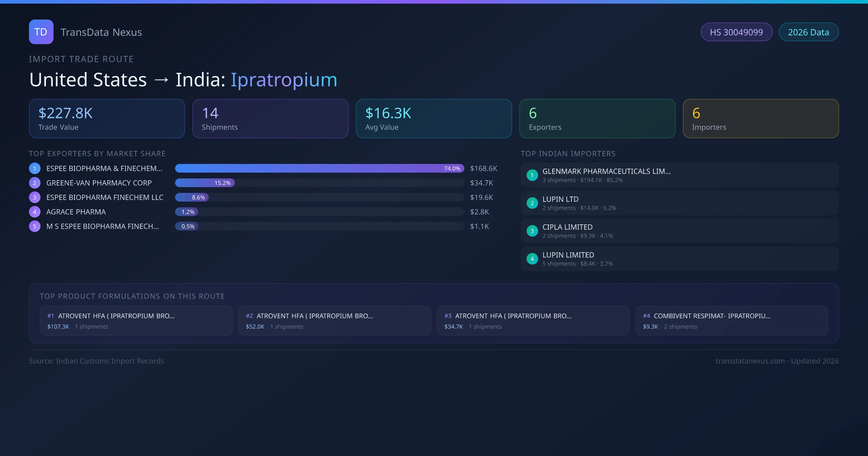Screen dimensions: 868x456
Task: Click green rank 4 badge for Lupin Limited
Action: click(x=532, y=259)
